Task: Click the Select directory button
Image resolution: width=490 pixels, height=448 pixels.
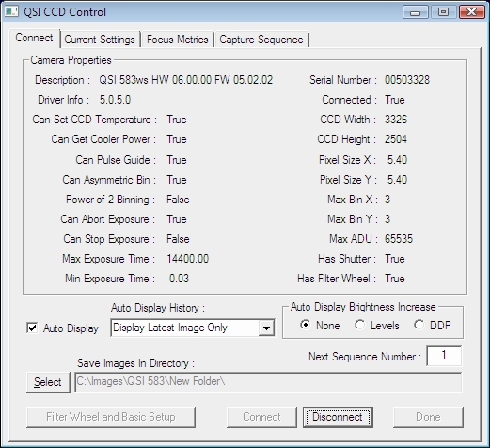Action: [x=48, y=382]
